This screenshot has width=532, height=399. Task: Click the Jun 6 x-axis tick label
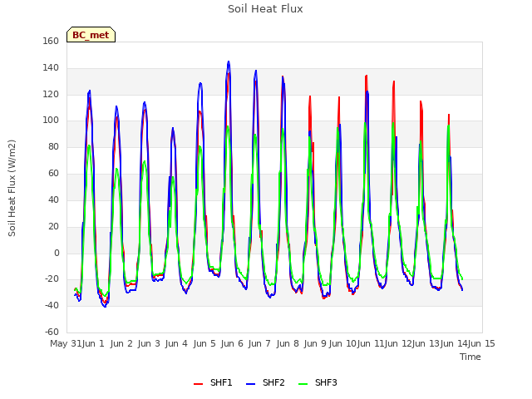coord(232,343)
